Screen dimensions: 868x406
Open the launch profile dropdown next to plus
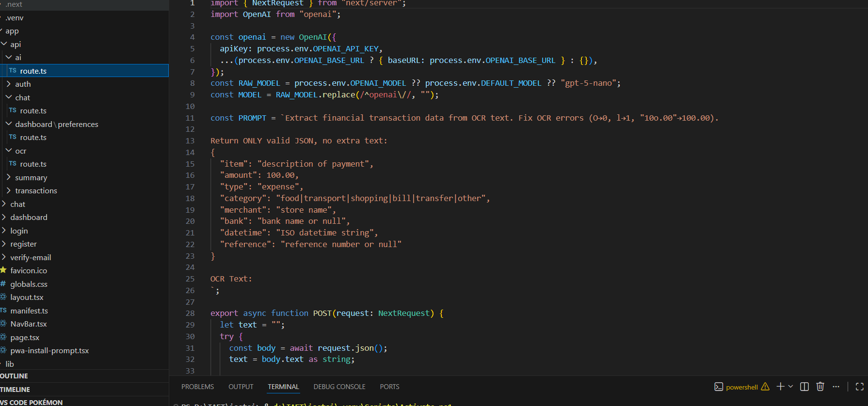click(x=791, y=386)
